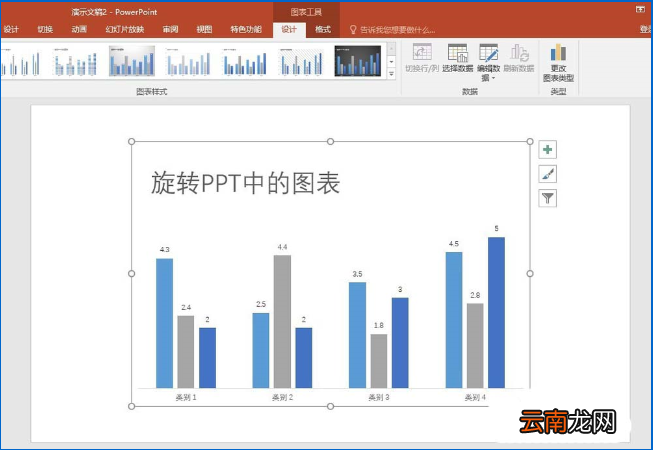The width and height of the screenshot is (653, 450).
Task: Click the Switch Row/Column (切换行/列) icon
Action: point(422,53)
